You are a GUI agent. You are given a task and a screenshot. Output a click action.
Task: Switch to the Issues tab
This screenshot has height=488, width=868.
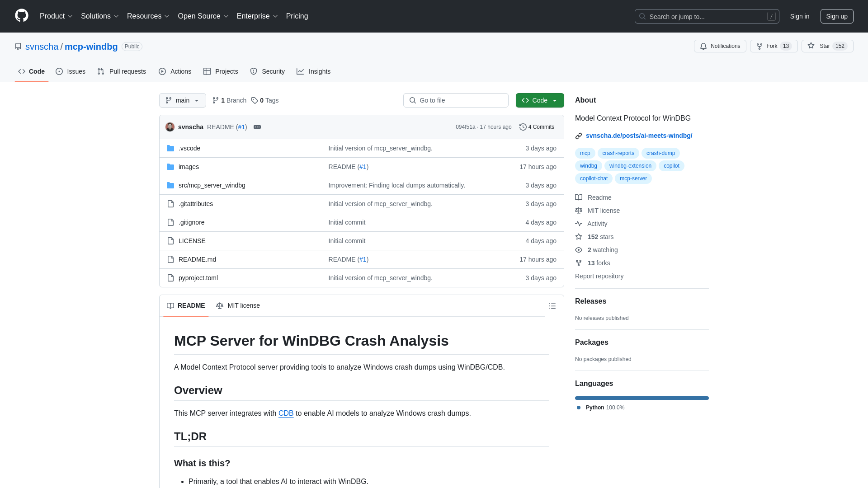[x=71, y=71]
